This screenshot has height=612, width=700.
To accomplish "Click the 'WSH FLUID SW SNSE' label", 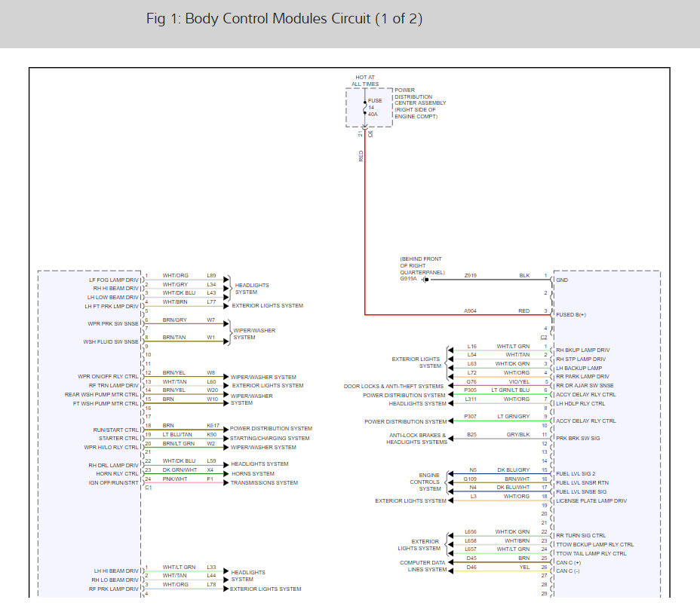I will point(111,342).
